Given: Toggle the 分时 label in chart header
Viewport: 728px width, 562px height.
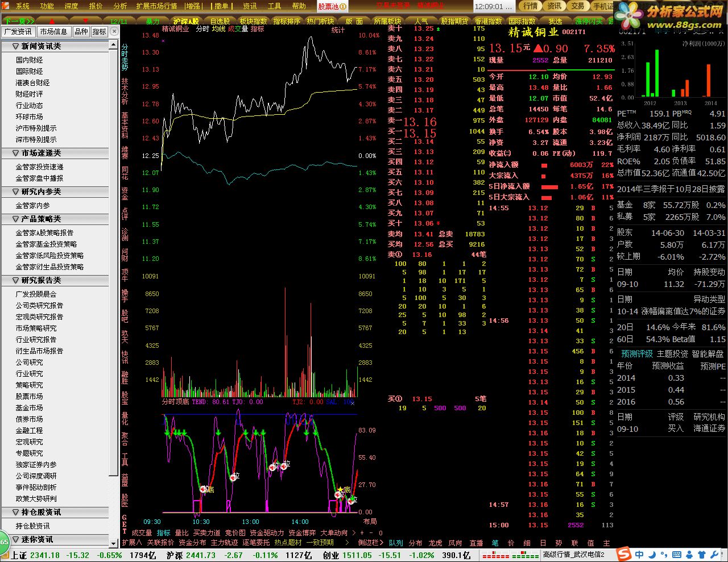Looking at the screenshot, I should (202, 29).
